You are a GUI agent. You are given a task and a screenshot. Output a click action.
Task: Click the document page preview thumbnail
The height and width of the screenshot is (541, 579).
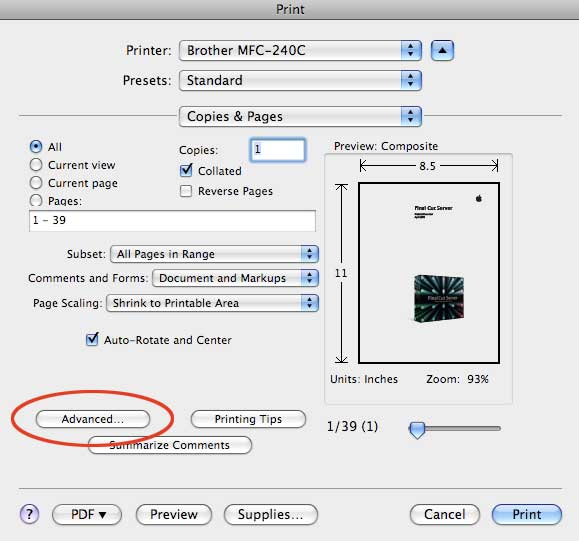(x=429, y=273)
